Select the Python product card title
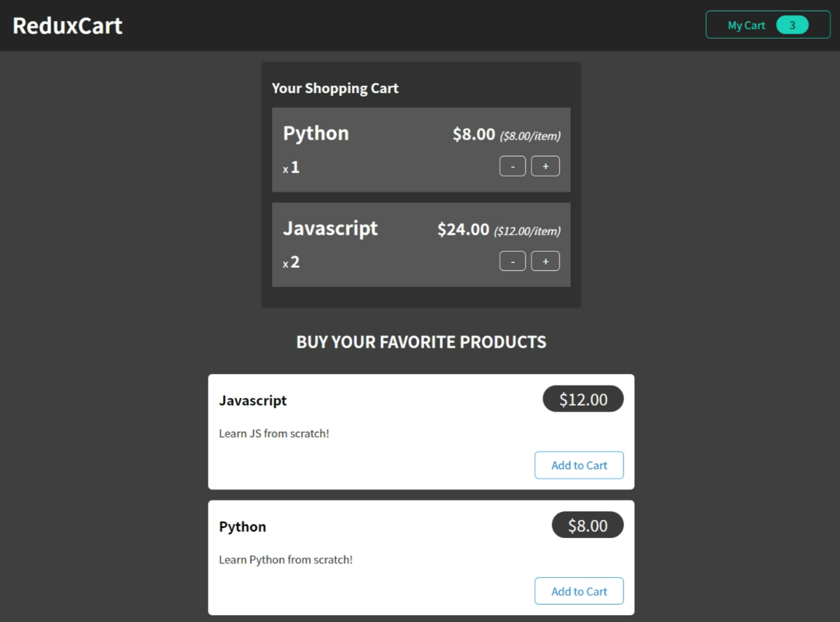840x622 pixels. (x=242, y=527)
